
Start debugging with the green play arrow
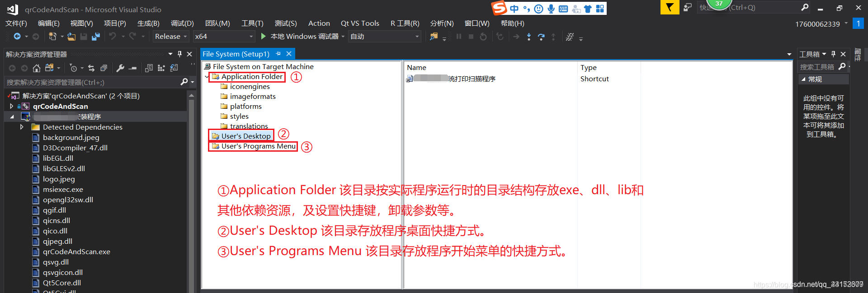pyautogui.click(x=264, y=36)
